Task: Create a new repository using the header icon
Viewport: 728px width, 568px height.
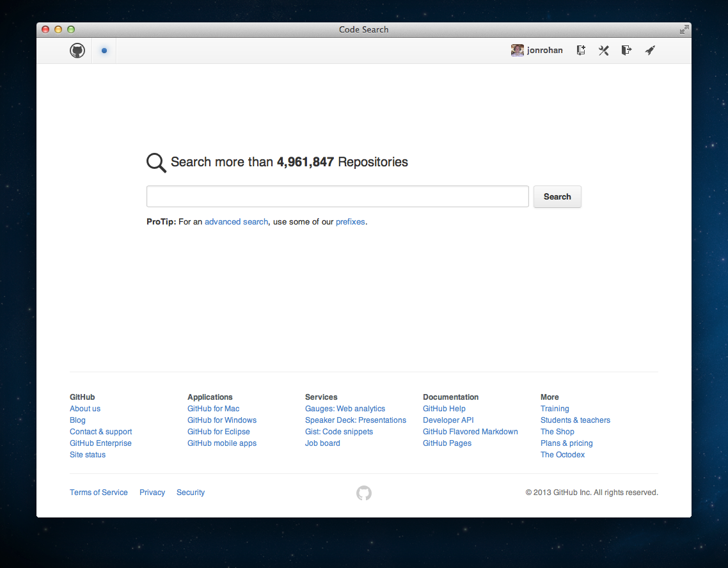Action: pos(581,51)
